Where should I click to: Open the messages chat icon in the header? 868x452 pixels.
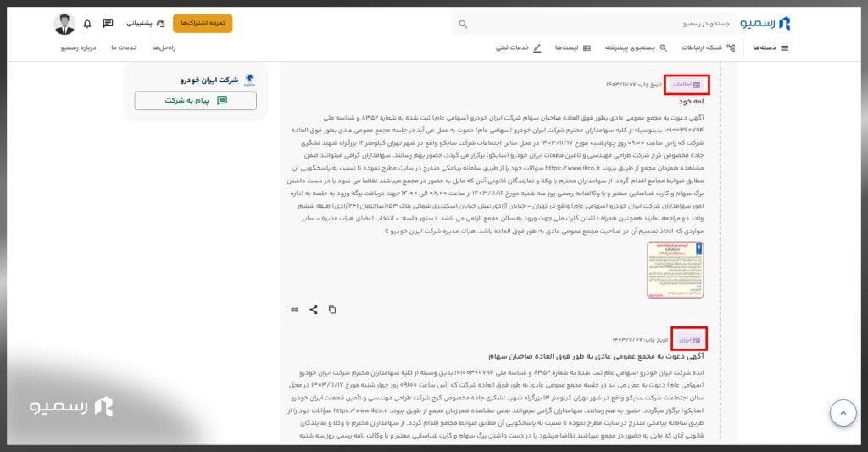tap(108, 23)
